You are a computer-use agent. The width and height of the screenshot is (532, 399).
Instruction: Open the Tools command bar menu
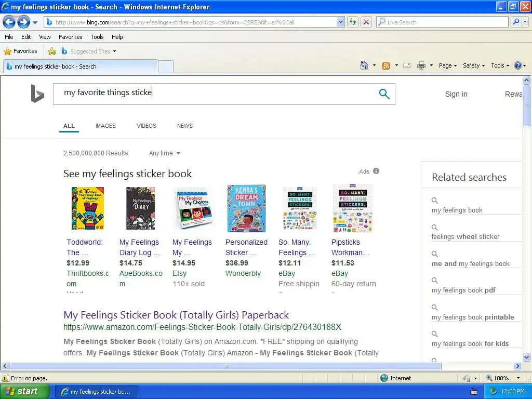[x=500, y=65]
